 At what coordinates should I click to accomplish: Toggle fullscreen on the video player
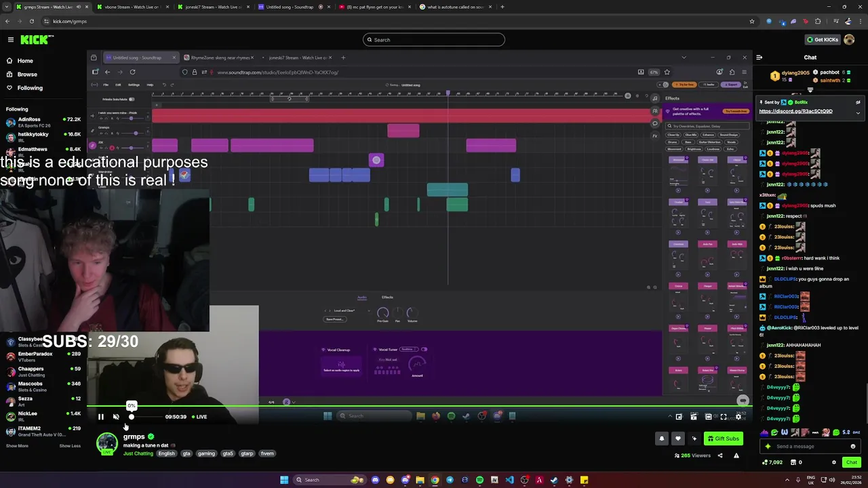pos(724,417)
